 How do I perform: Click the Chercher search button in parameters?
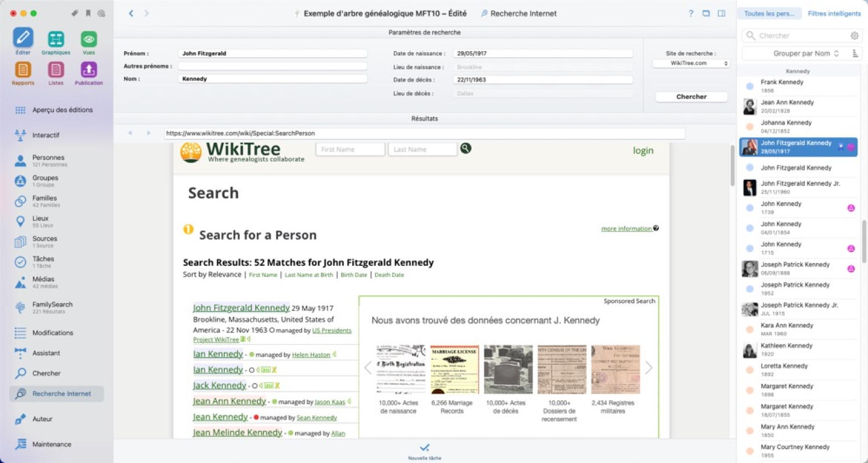tap(691, 97)
